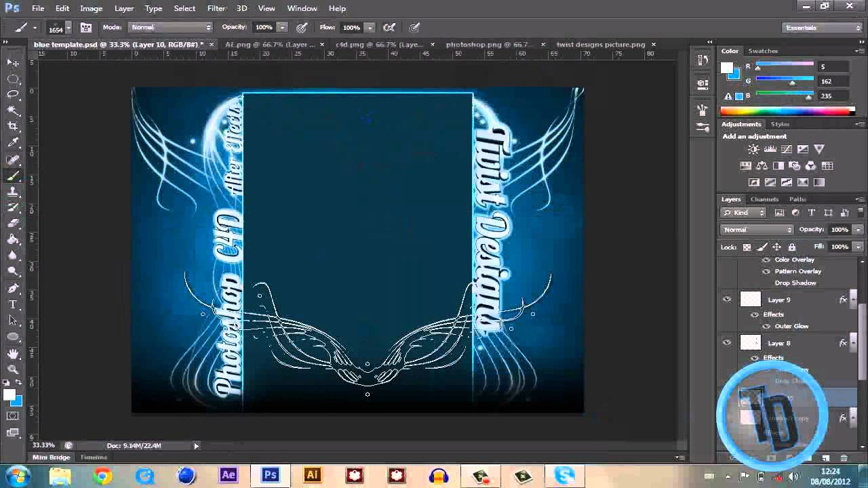Select the Magic Wand tool
Screen dimensions: 868x488
coord(13,110)
